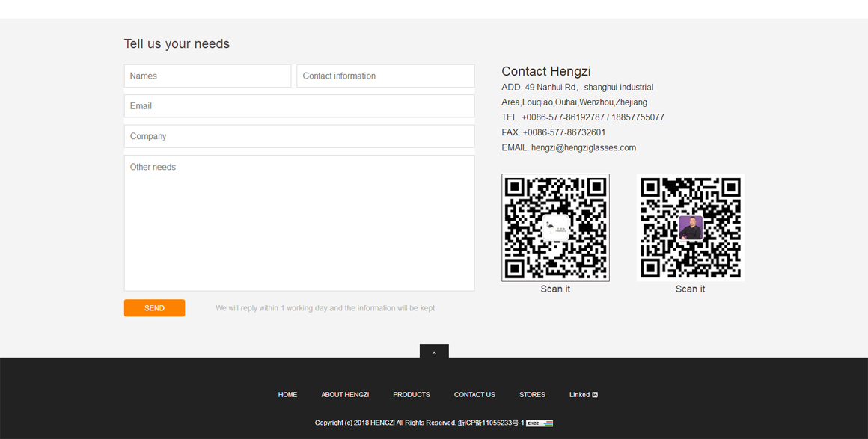
Task: Click the ICP number 浙ICP备11055233号-1
Action: click(x=491, y=423)
